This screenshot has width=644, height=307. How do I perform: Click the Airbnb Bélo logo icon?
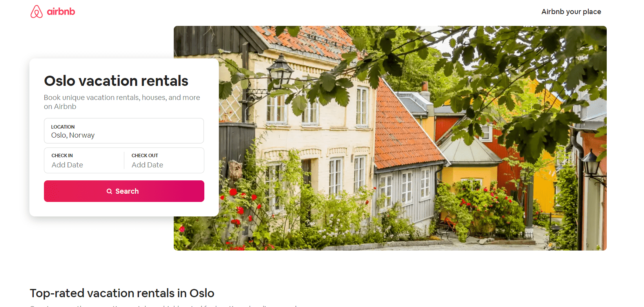point(36,12)
